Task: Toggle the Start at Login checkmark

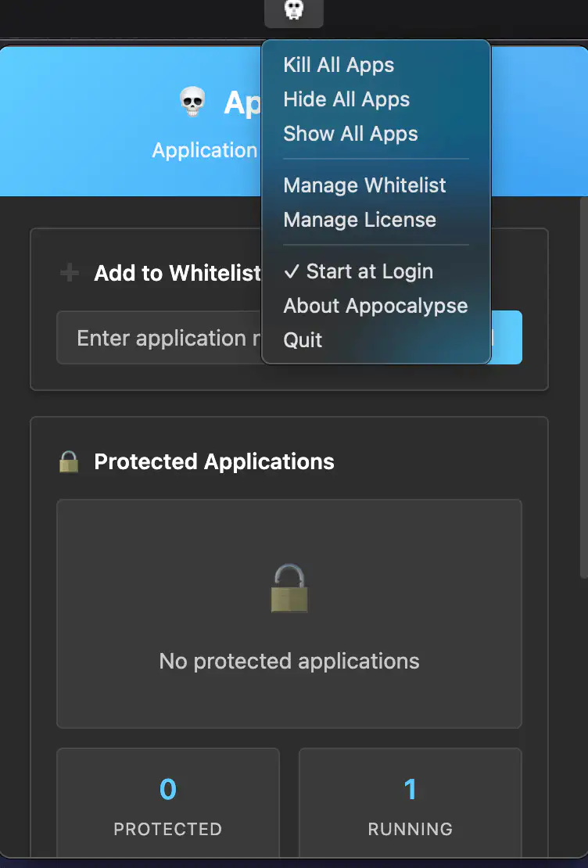Action: click(291, 271)
